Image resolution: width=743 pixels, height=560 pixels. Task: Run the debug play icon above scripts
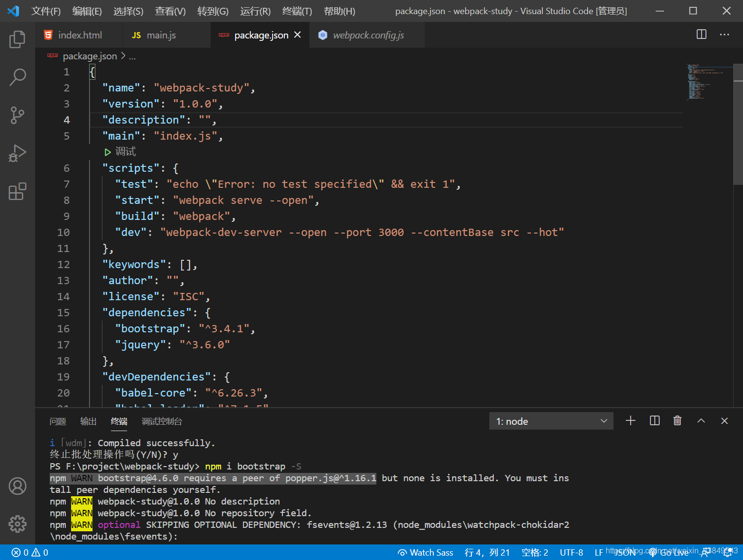pos(108,152)
